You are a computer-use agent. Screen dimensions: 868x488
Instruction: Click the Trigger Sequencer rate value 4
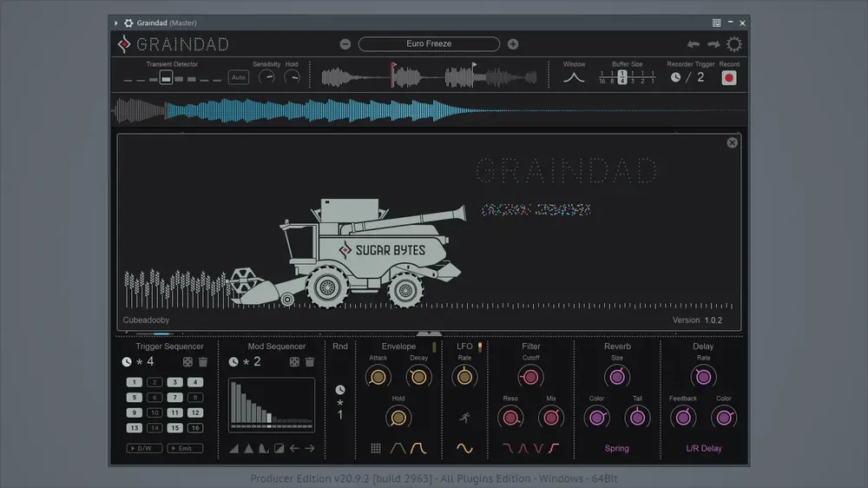(150, 362)
